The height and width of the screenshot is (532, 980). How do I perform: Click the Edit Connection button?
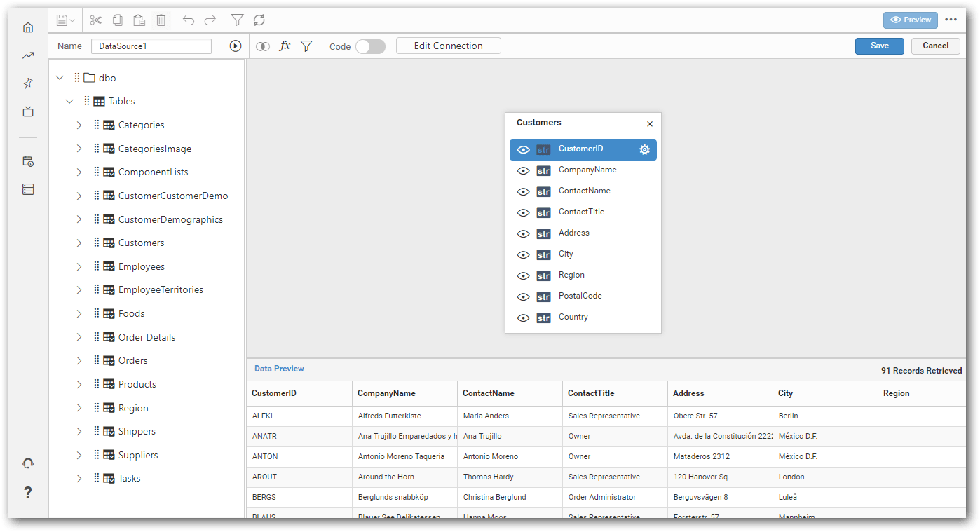coord(448,45)
